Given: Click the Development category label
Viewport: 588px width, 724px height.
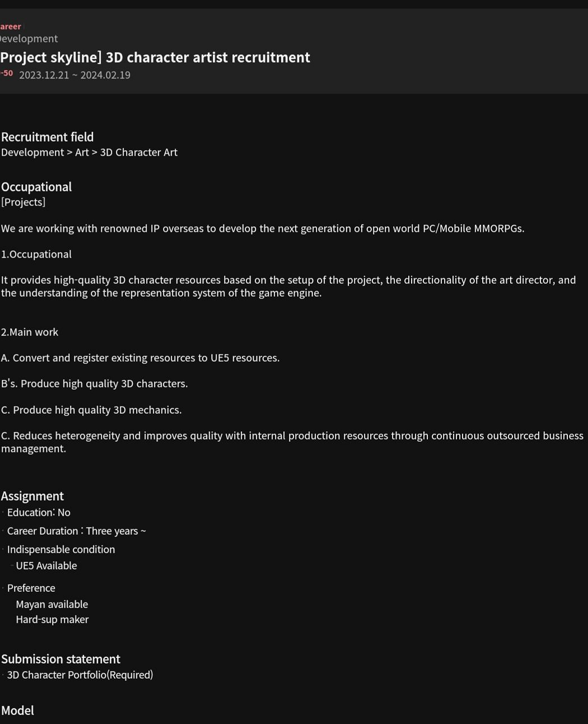Looking at the screenshot, I should pos(29,39).
